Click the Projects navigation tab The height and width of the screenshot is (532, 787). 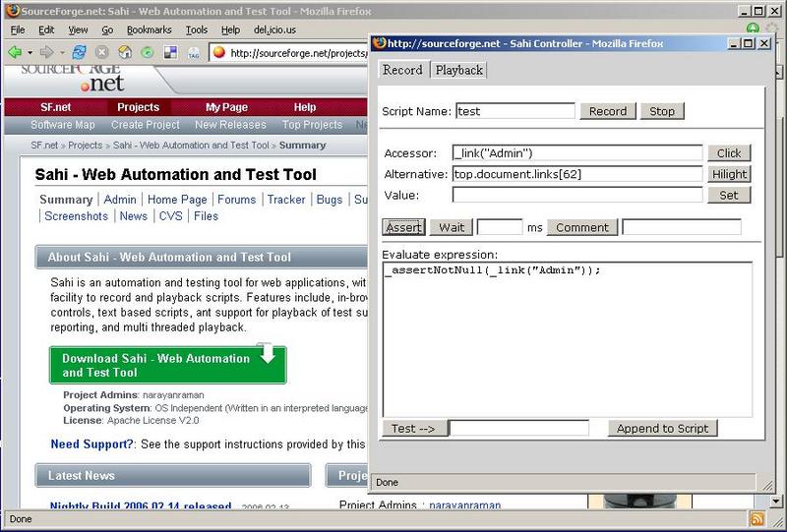point(138,107)
